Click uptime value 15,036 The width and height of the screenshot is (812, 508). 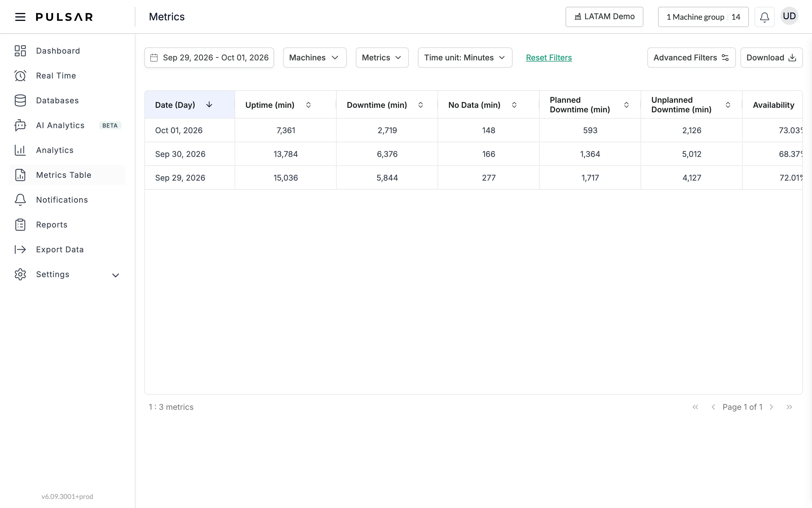286,178
